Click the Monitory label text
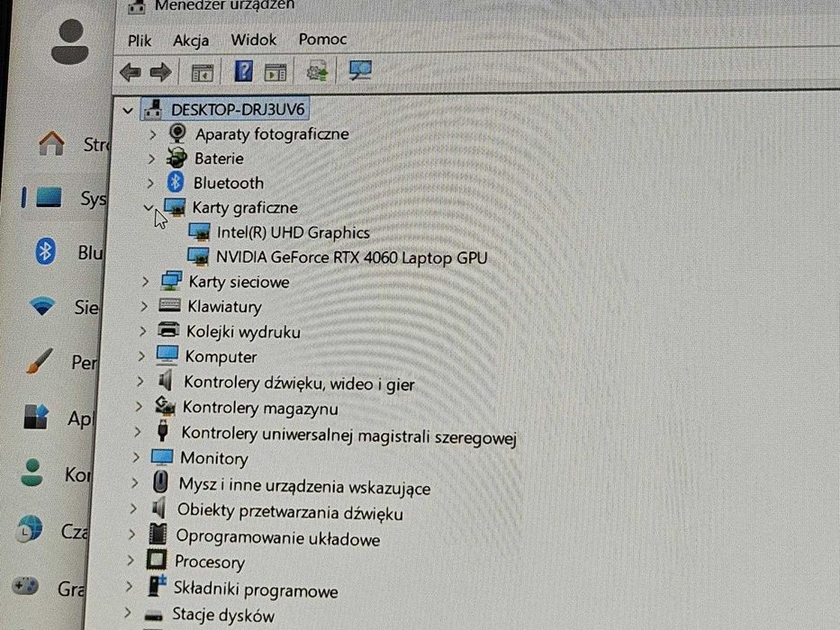 point(214,458)
